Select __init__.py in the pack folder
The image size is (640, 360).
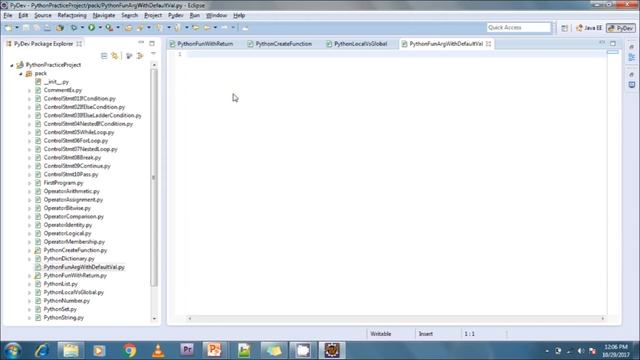click(x=56, y=82)
